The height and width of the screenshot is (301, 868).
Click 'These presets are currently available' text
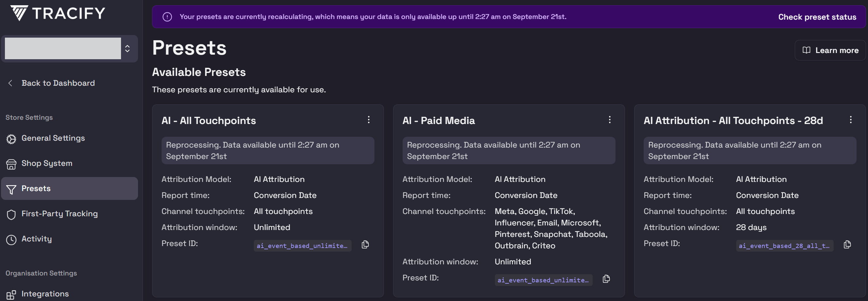[239, 90]
